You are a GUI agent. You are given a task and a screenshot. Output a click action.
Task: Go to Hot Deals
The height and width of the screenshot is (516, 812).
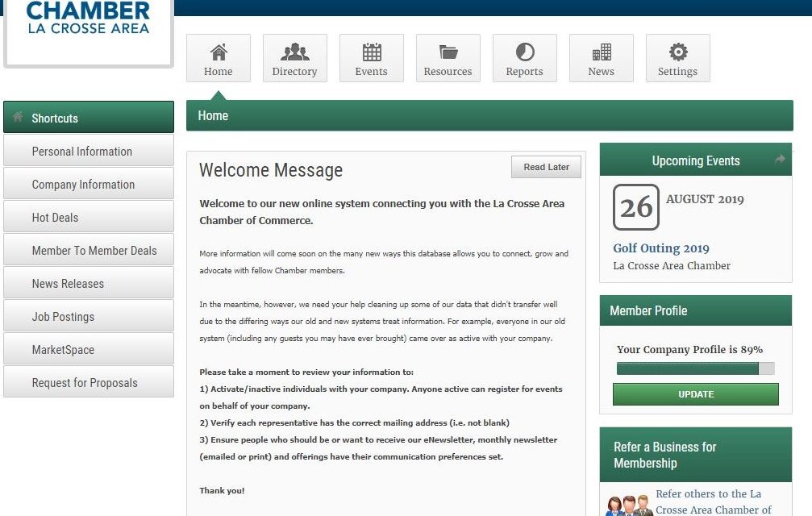pyautogui.click(x=89, y=217)
